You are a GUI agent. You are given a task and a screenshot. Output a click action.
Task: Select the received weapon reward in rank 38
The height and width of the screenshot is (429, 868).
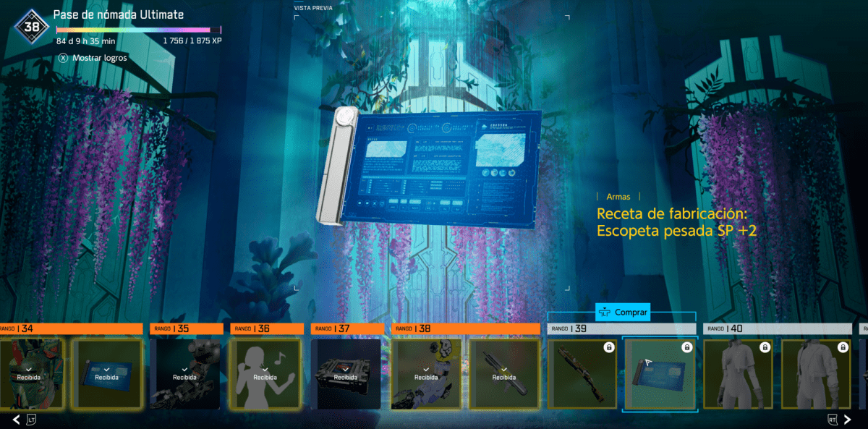(x=503, y=374)
